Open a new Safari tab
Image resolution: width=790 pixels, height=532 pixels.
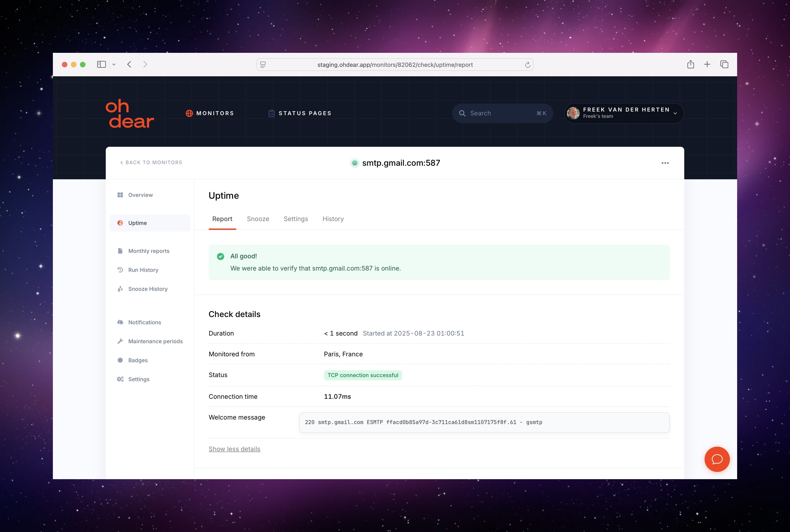pyautogui.click(x=707, y=64)
